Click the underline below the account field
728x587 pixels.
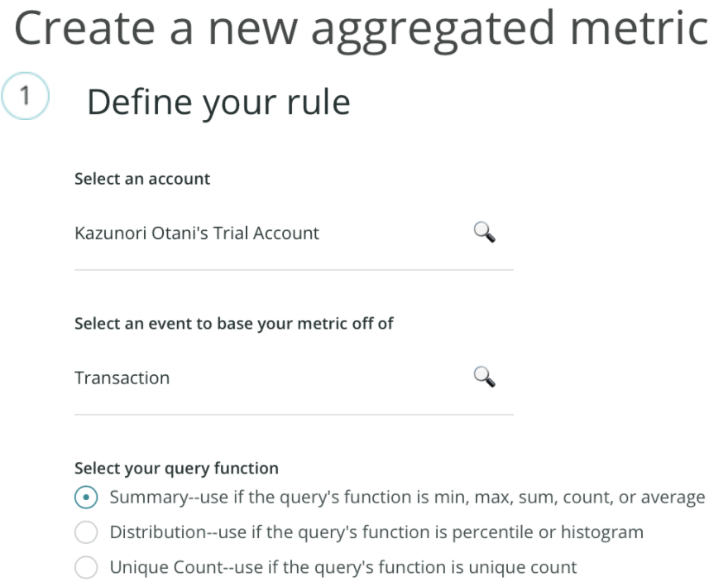[x=294, y=270]
